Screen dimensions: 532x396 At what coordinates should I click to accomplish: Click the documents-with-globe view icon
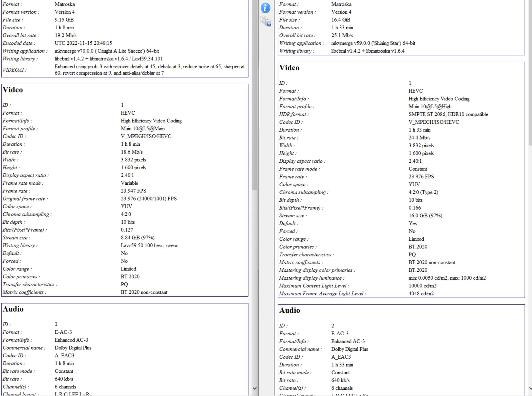pyautogui.click(x=265, y=21)
